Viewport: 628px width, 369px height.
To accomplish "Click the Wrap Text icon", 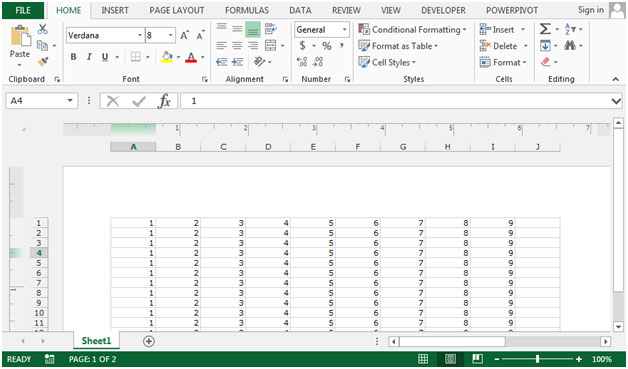I will (x=271, y=29).
